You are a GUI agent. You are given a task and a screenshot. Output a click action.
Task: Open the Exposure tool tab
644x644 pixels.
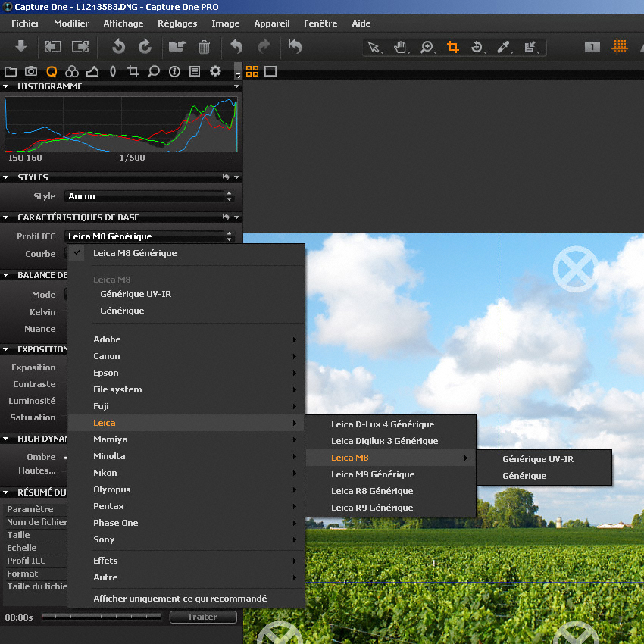coord(92,72)
